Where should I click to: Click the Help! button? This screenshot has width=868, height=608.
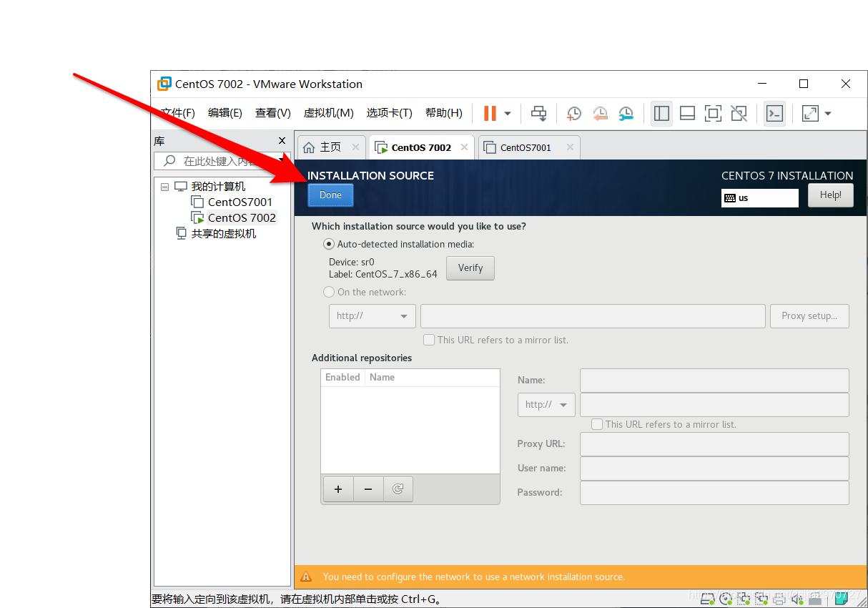(831, 195)
